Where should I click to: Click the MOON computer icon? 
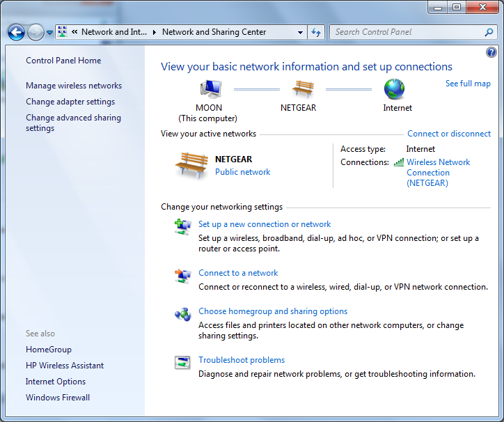(211, 89)
